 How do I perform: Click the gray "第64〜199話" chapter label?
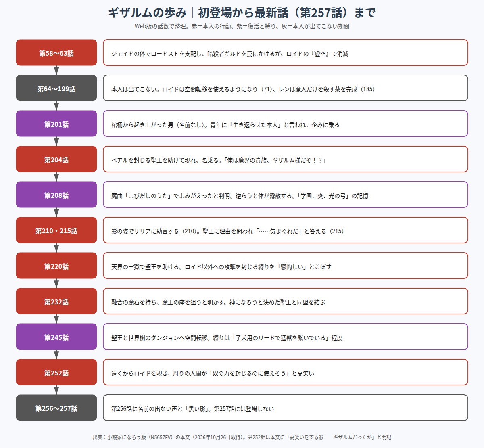tap(56, 88)
